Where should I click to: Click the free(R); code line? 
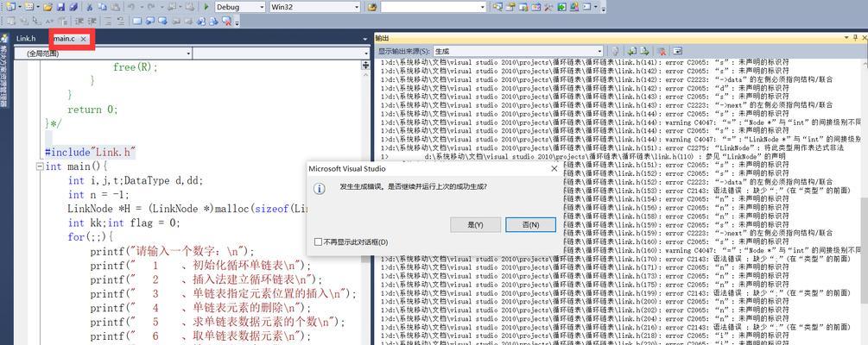tap(136, 67)
